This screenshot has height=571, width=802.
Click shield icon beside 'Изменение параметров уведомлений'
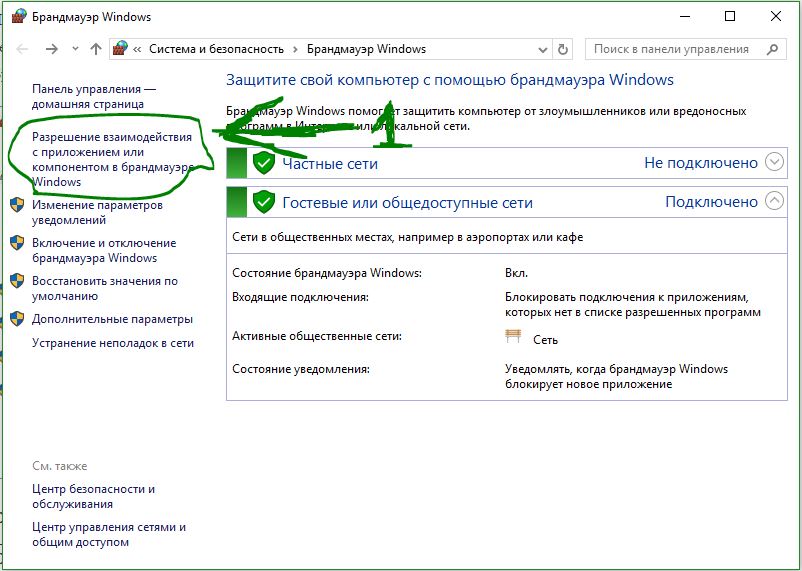[17, 205]
